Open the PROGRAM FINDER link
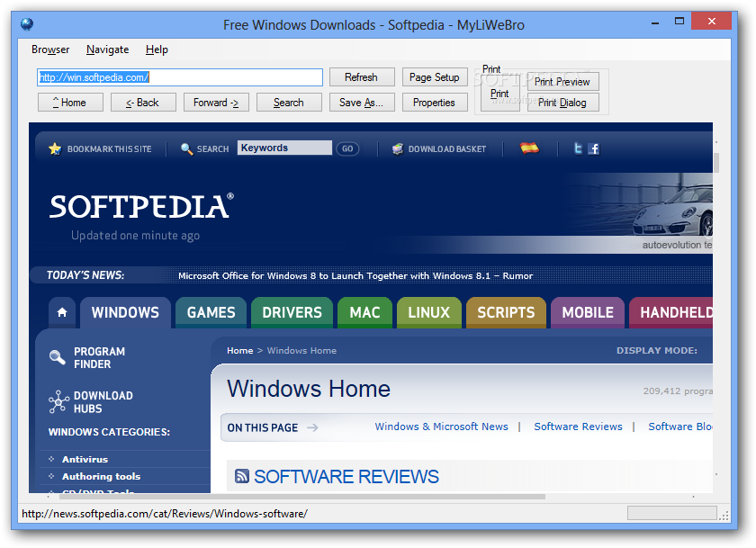 pyautogui.click(x=99, y=357)
